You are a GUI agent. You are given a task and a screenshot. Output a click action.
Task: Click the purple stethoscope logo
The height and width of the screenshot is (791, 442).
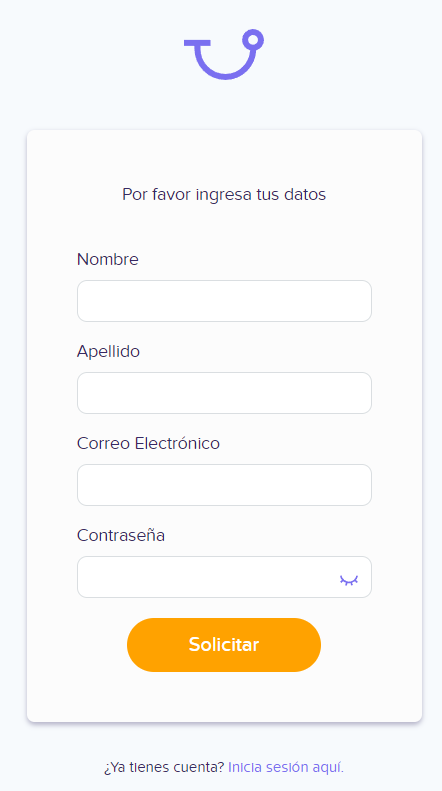(x=224, y=54)
